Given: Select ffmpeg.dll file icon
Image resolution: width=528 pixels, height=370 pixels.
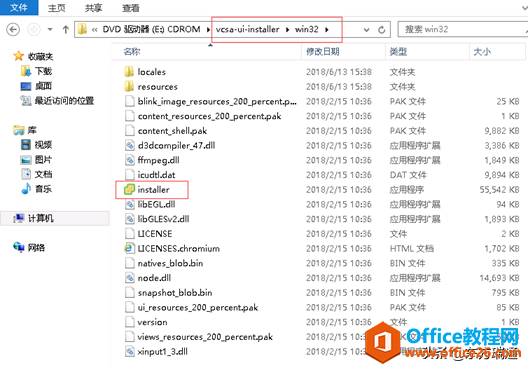Looking at the screenshot, I should click(x=130, y=160).
